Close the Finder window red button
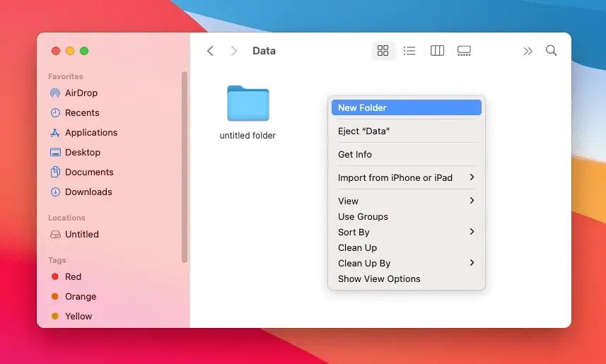 (56, 51)
